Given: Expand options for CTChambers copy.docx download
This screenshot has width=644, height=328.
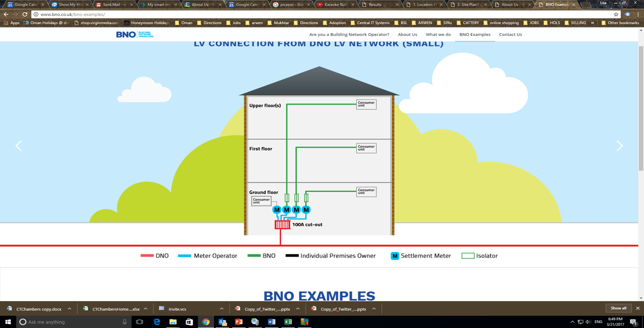Looking at the screenshot, I should coord(70,309).
